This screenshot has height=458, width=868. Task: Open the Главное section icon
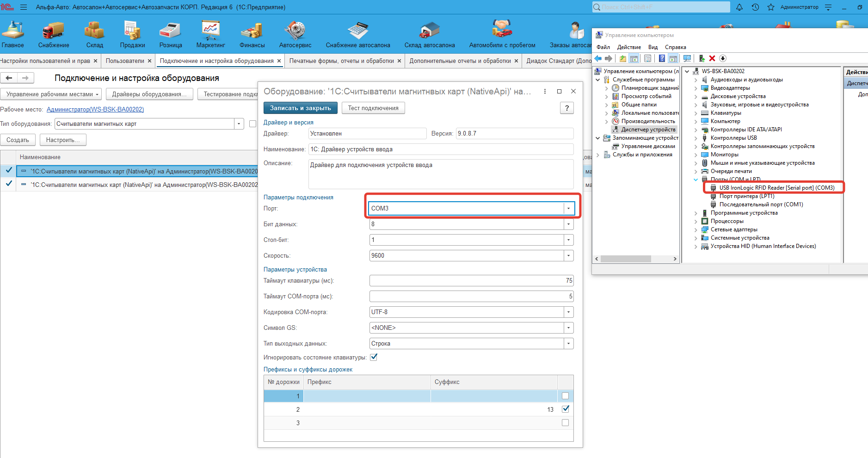point(12,30)
